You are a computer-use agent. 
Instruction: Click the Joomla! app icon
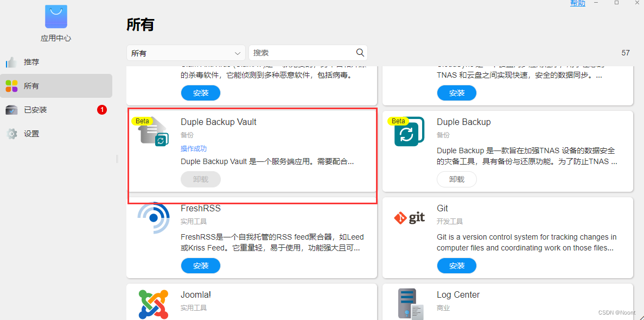click(154, 304)
